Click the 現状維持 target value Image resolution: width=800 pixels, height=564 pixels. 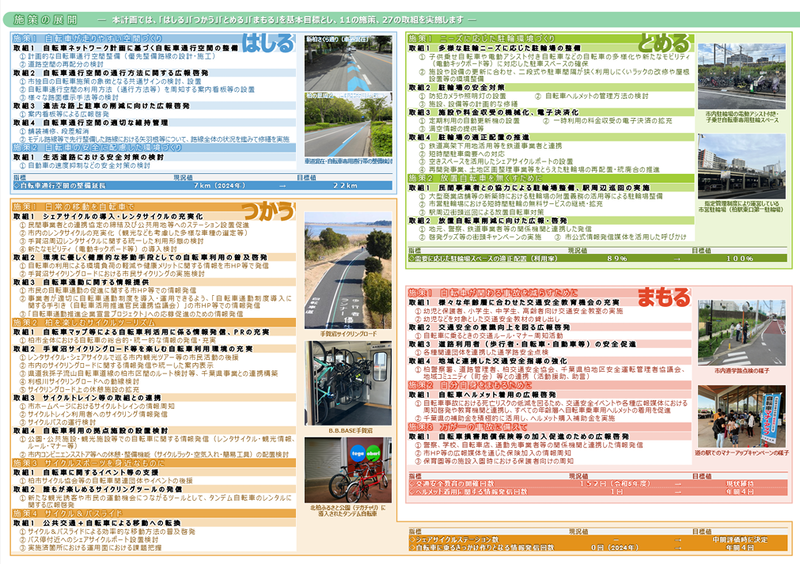[x=740, y=483]
